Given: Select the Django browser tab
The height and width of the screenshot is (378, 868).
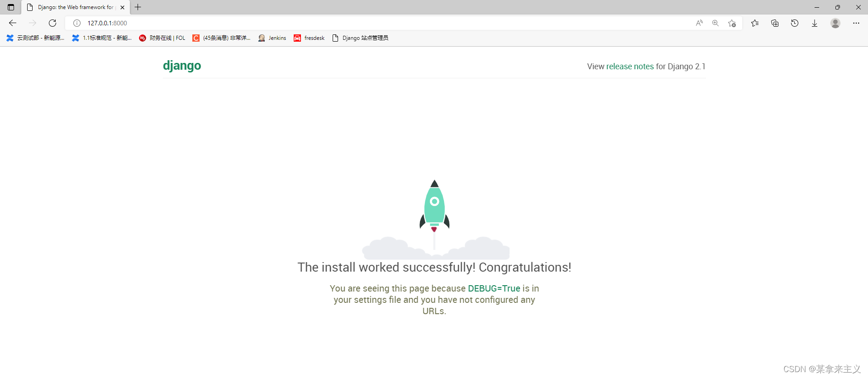Looking at the screenshot, I should [x=76, y=7].
